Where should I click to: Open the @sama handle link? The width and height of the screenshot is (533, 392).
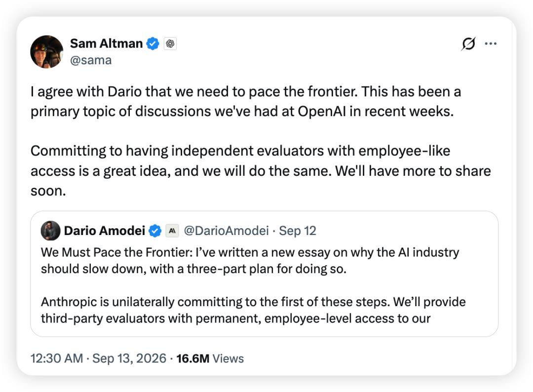click(91, 60)
